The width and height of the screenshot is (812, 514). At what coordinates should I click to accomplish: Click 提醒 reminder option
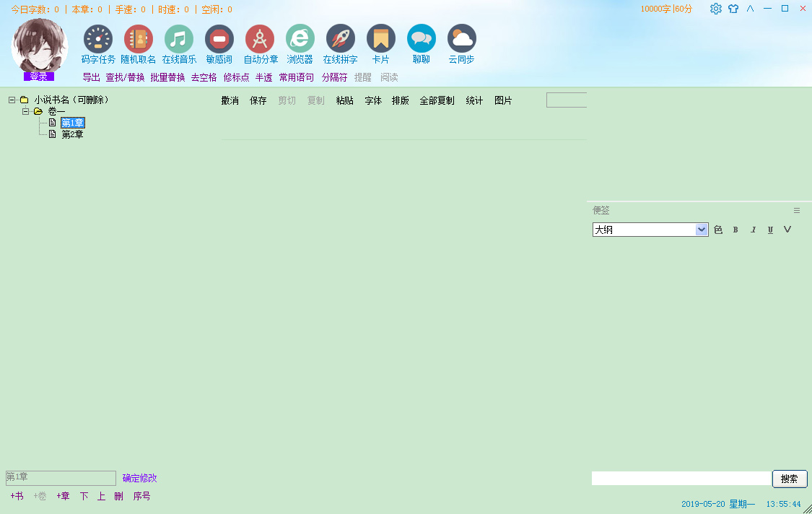click(x=363, y=77)
